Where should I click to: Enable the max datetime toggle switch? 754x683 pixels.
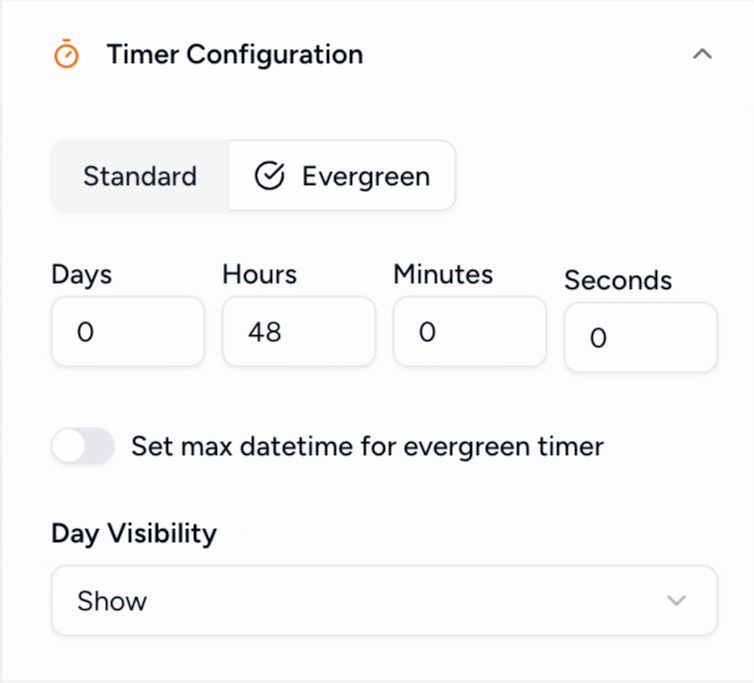click(x=83, y=446)
